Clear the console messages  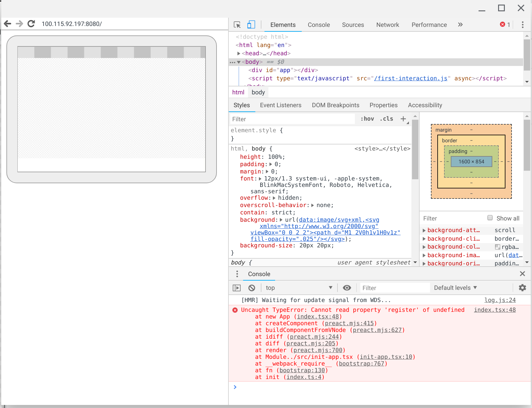click(252, 287)
